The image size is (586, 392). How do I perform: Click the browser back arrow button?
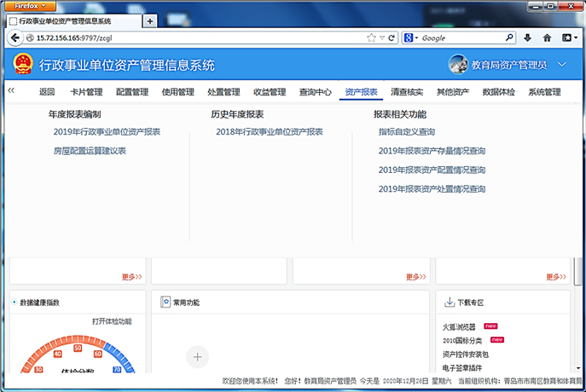(x=15, y=37)
